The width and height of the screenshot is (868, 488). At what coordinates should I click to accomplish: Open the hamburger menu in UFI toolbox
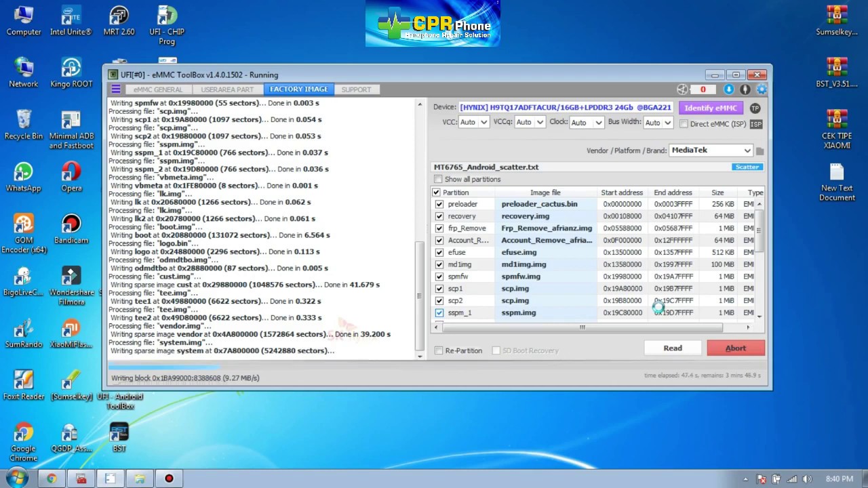pyautogui.click(x=116, y=89)
